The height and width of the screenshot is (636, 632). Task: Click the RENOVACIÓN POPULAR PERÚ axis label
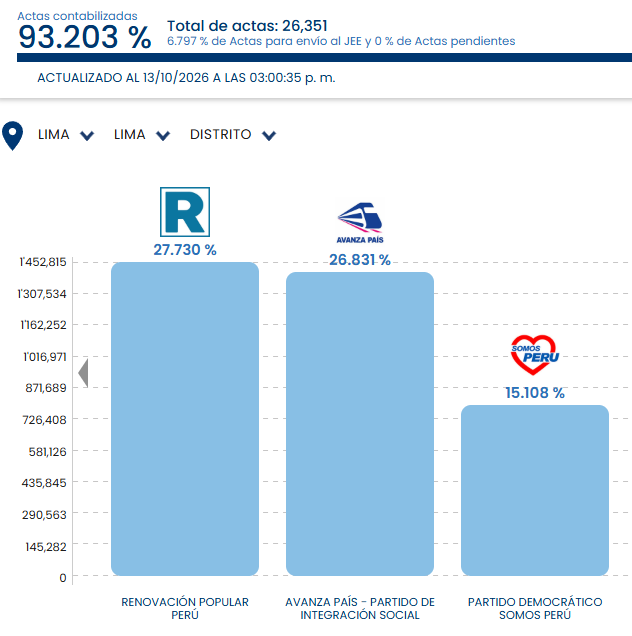coord(185,608)
